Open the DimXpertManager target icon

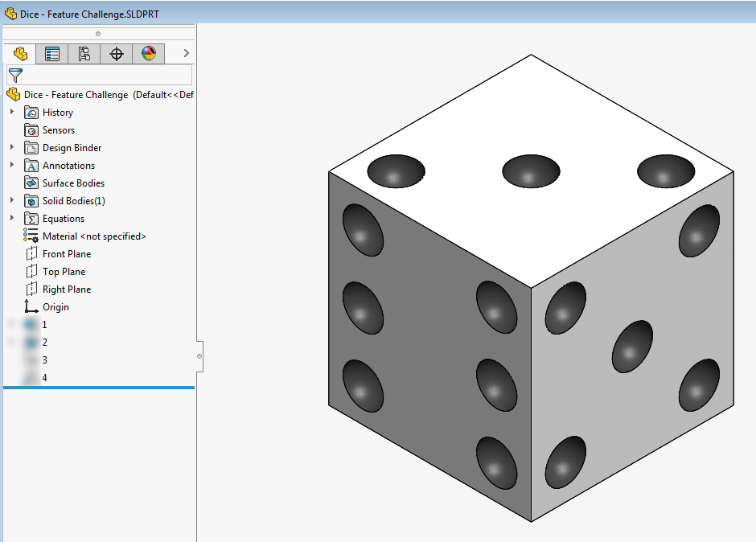coord(115,53)
